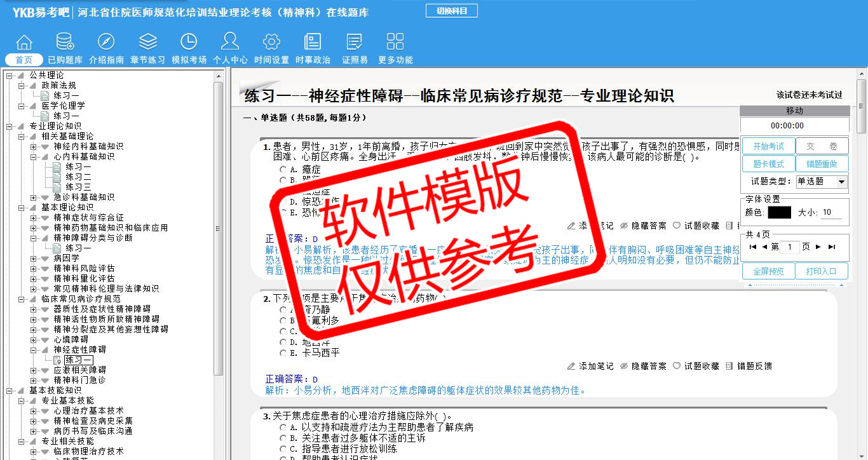Click the page number input field
The height and width of the screenshot is (460, 868).
click(789, 247)
